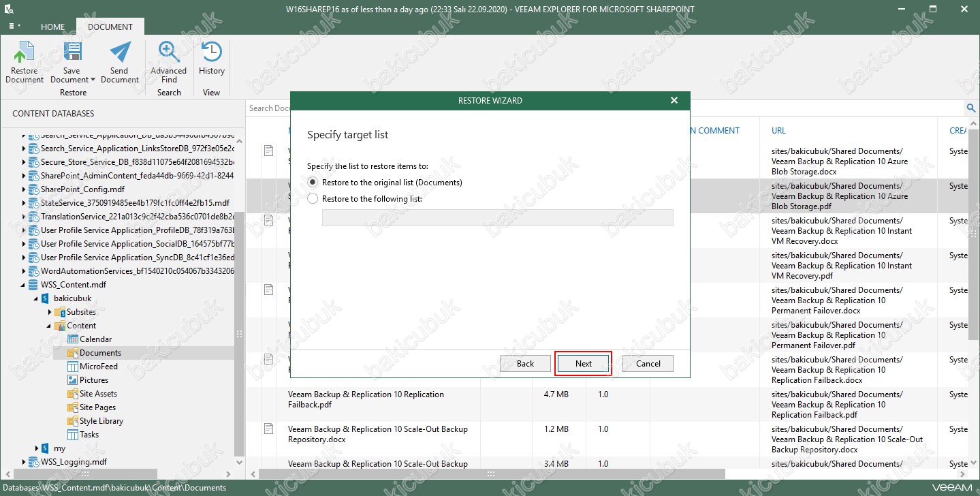Collapse the bakicubuk site node
Screen dimensions: 980x496
[37, 298]
